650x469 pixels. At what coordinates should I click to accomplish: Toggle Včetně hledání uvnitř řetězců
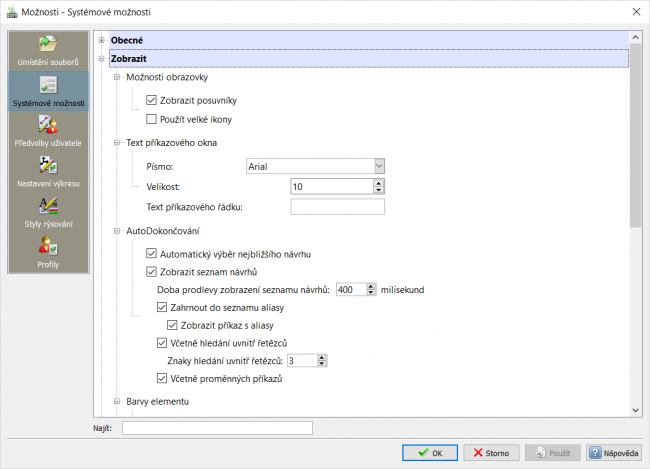click(x=162, y=343)
